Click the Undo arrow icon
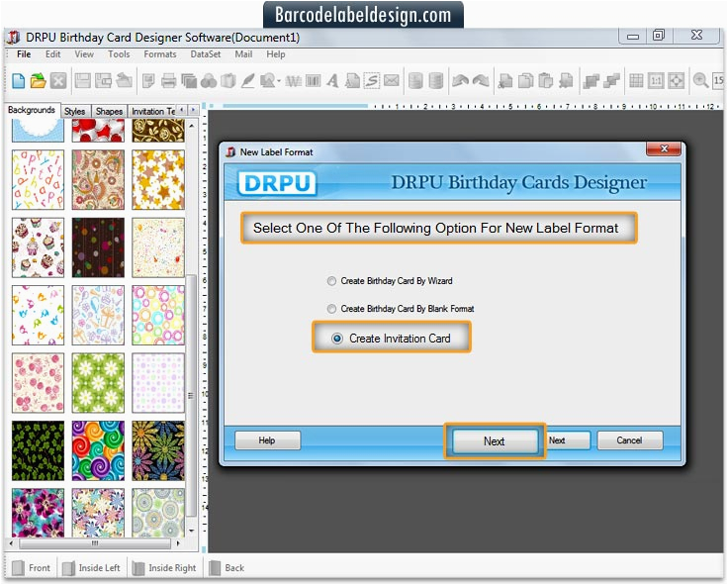 coord(460,81)
